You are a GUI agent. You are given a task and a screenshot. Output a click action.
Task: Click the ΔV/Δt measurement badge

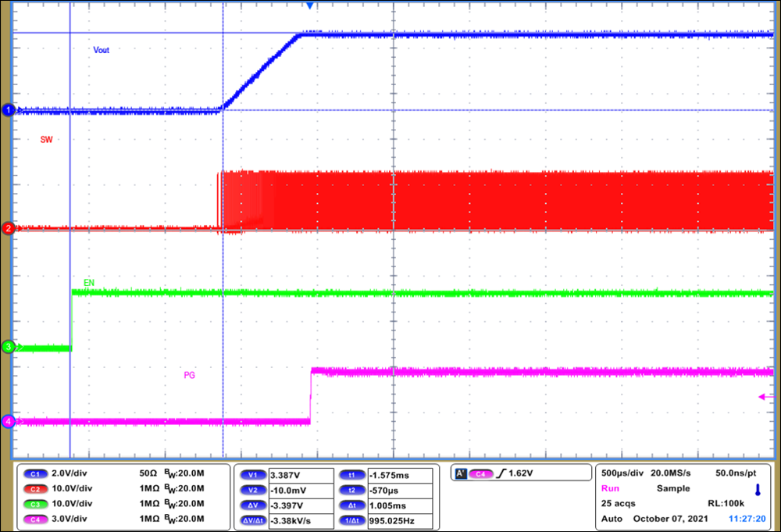(x=251, y=519)
